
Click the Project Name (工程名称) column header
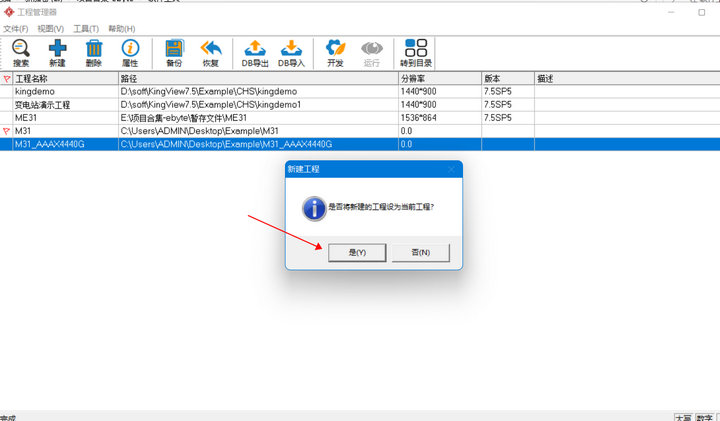coord(60,78)
